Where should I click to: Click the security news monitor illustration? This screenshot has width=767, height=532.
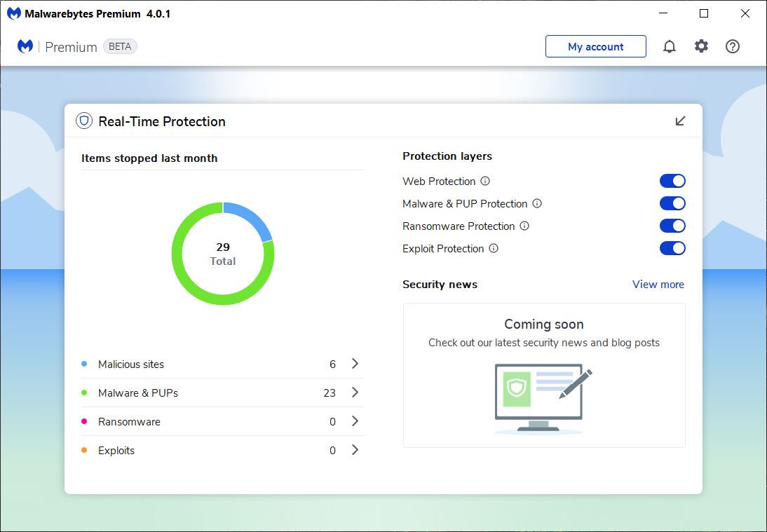[x=543, y=399]
